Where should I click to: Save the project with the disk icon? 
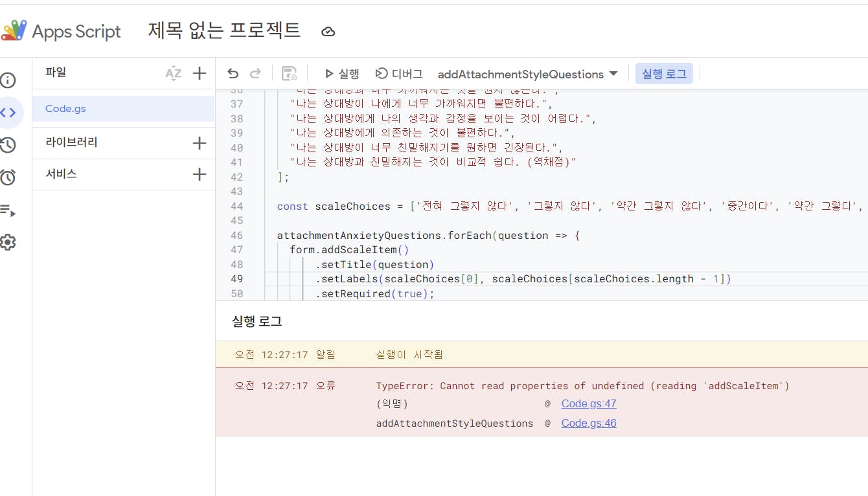pos(290,74)
